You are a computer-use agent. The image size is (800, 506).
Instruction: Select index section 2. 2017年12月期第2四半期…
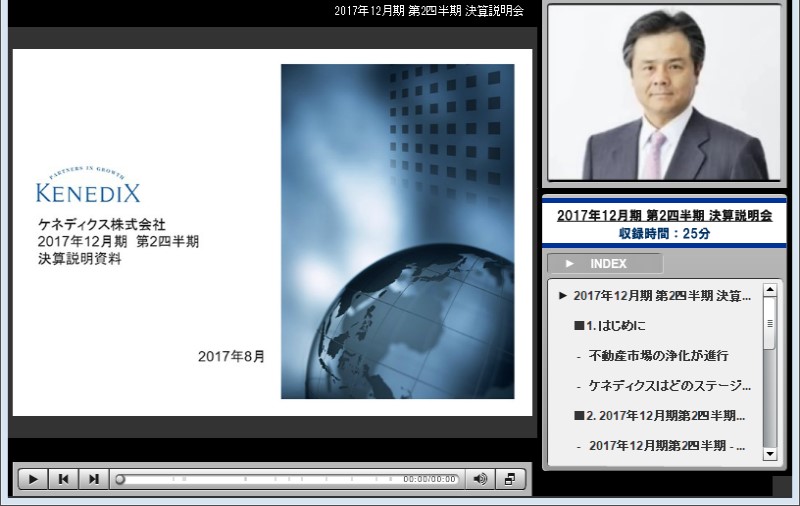(660, 416)
